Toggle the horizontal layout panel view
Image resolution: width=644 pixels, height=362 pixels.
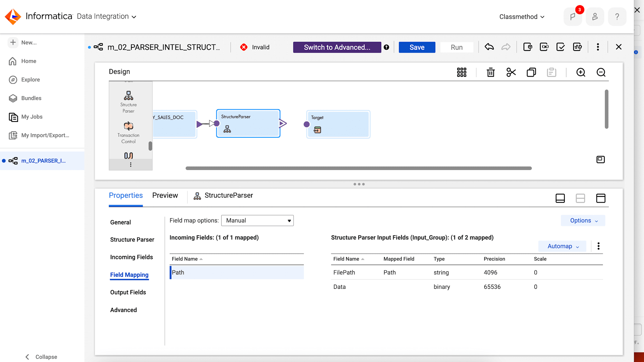coord(580,198)
